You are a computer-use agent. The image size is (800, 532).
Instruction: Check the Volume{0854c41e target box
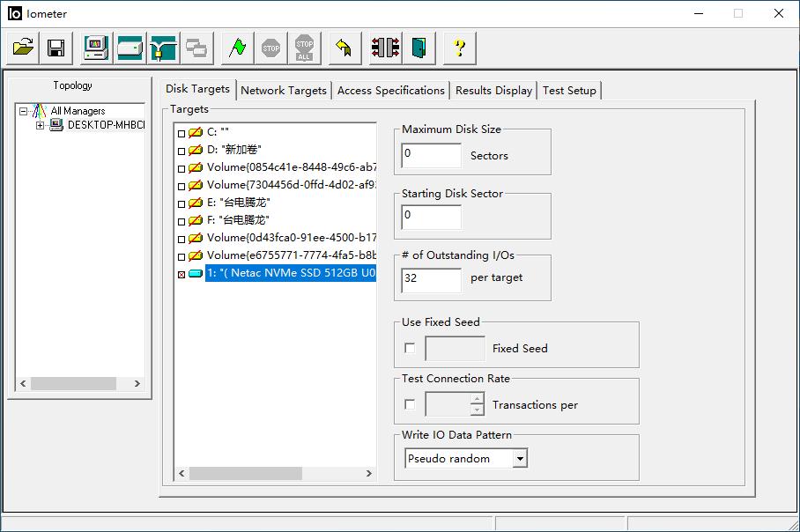pyautogui.click(x=181, y=169)
